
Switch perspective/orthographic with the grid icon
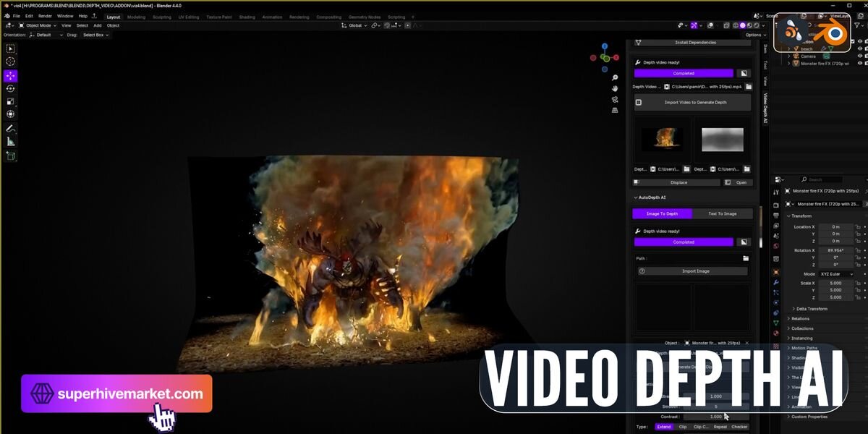click(615, 111)
